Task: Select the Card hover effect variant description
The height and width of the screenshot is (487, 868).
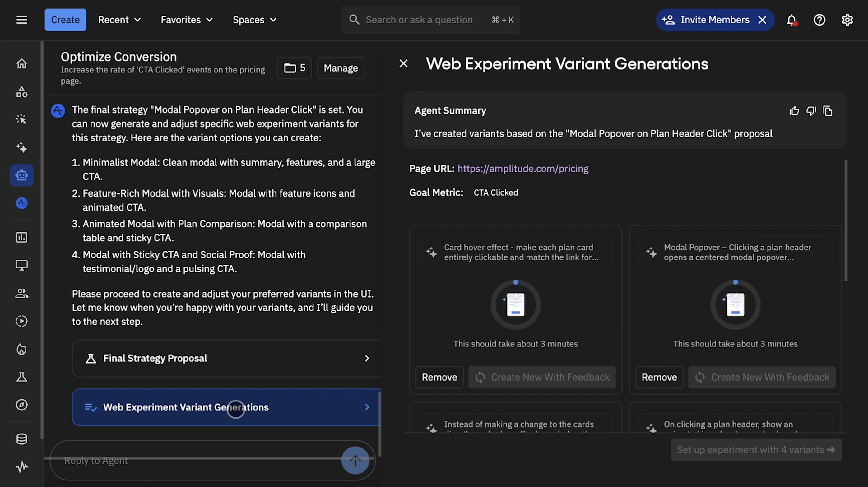Action: pyautogui.click(x=516, y=252)
